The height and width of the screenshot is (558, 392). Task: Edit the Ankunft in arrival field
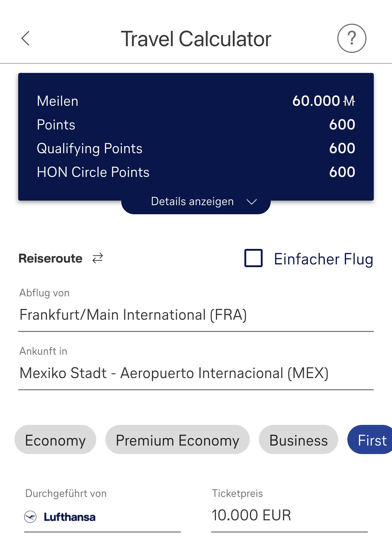pos(196,373)
